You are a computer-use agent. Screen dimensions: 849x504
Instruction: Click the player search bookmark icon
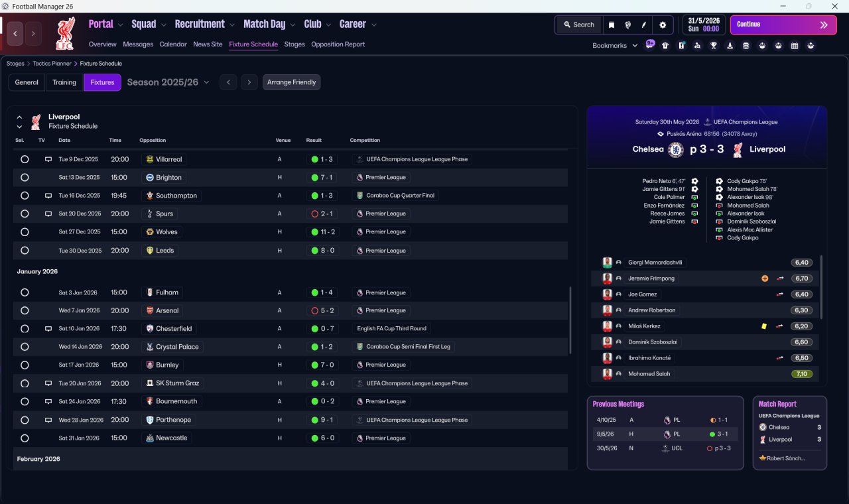click(698, 46)
